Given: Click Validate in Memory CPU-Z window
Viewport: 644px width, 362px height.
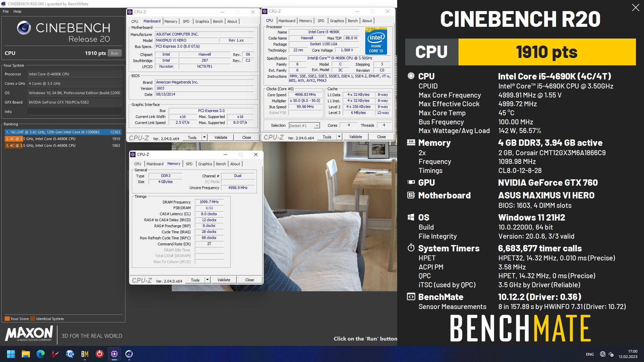Looking at the screenshot, I should point(224,280).
